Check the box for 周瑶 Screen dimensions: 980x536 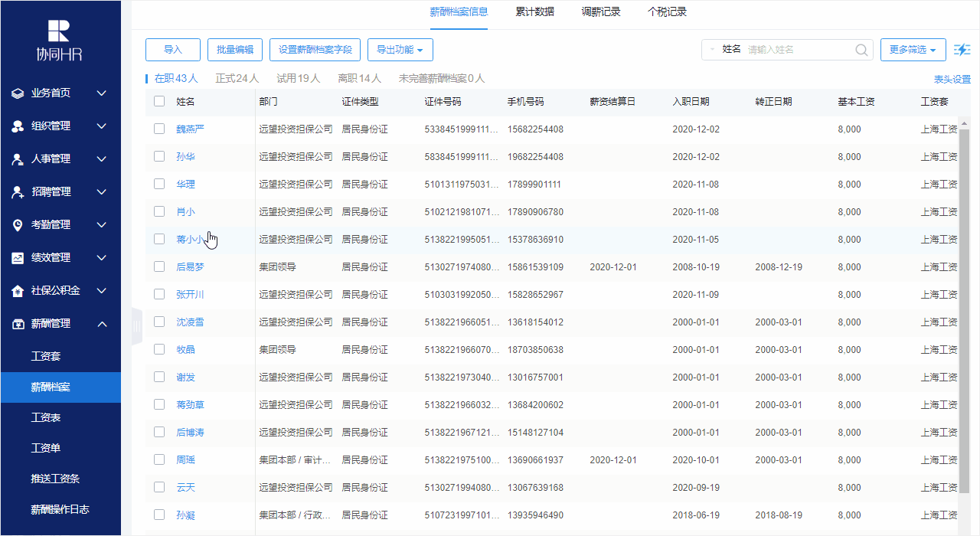point(159,459)
